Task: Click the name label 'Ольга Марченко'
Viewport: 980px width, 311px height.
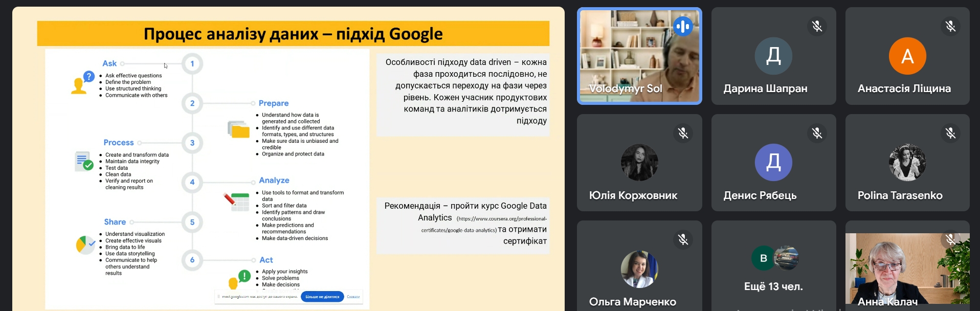Action: (x=633, y=302)
